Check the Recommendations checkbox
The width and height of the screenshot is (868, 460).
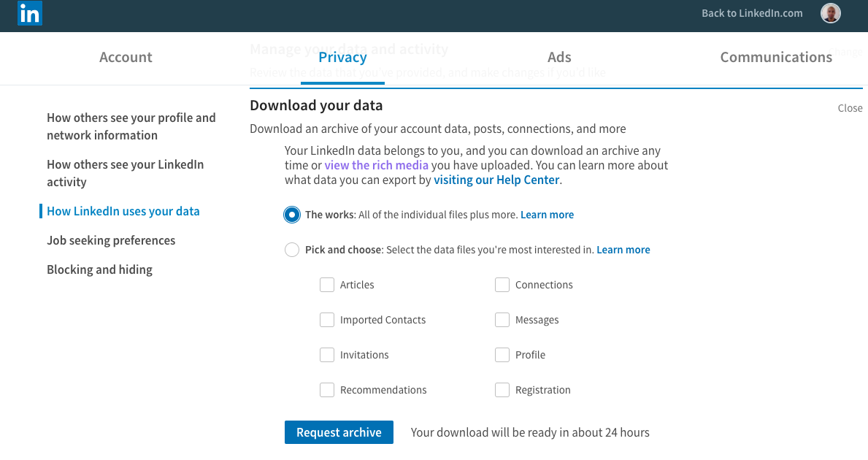pyautogui.click(x=327, y=390)
